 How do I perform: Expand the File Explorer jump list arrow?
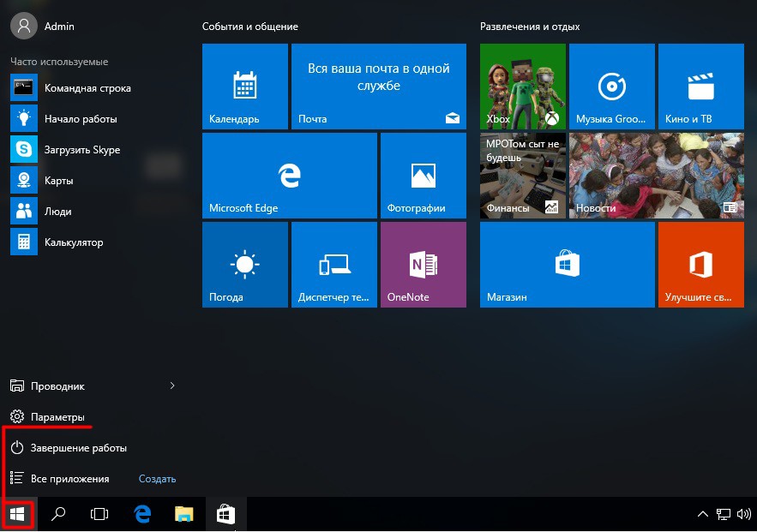point(172,386)
